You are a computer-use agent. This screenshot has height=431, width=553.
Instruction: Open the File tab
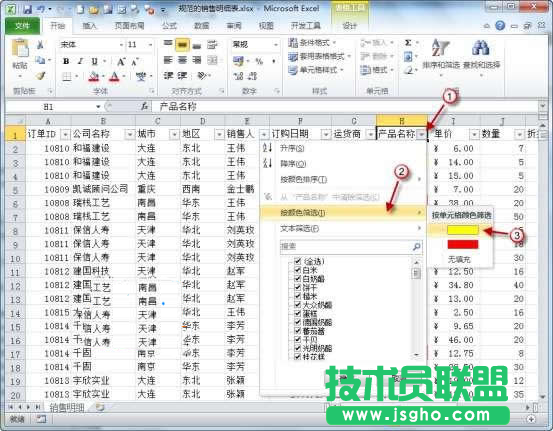(22, 26)
